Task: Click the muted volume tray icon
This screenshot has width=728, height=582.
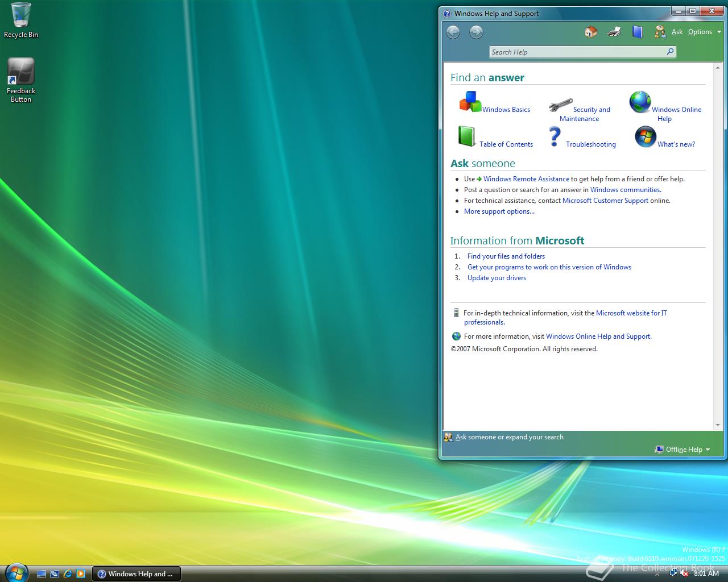Action: 685,573
